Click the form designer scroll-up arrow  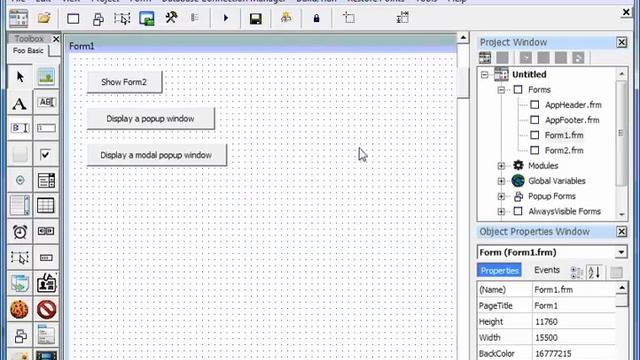(x=463, y=38)
